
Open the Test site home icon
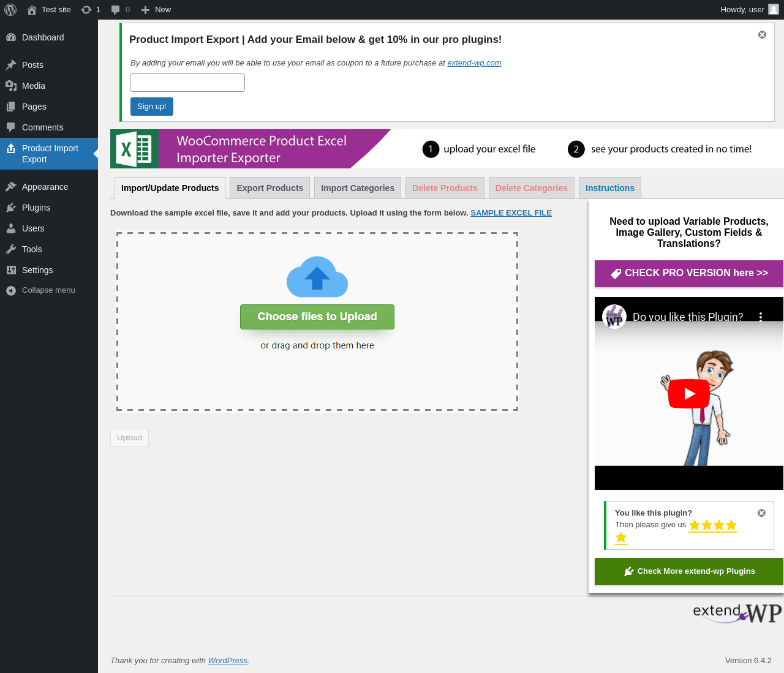tap(32, 10)
